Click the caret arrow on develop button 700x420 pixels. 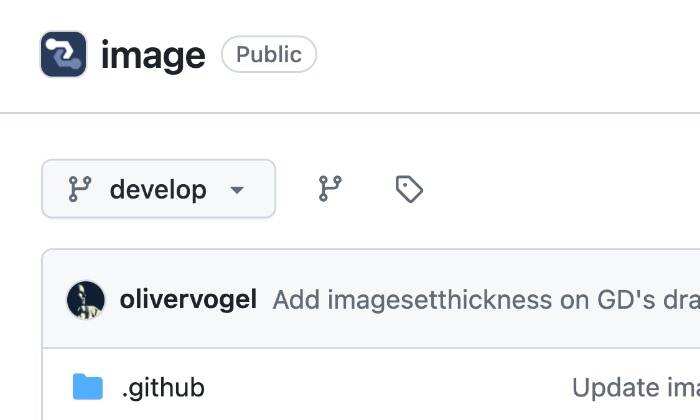(x=237, y=190)
